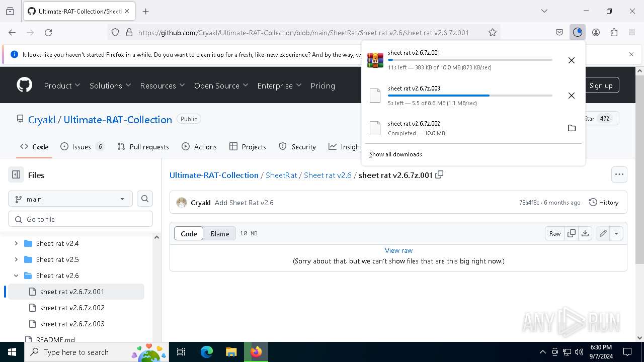Expand the Sheet rat v2.4 folder

(x=16, y=243)
